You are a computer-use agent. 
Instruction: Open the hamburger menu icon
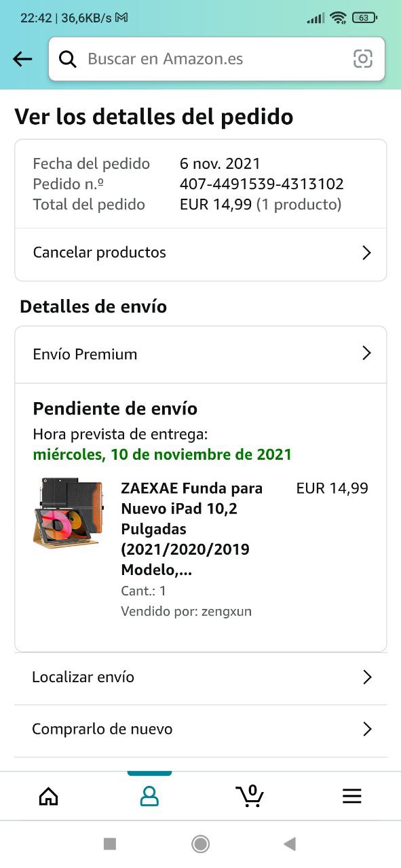[351, 796]
